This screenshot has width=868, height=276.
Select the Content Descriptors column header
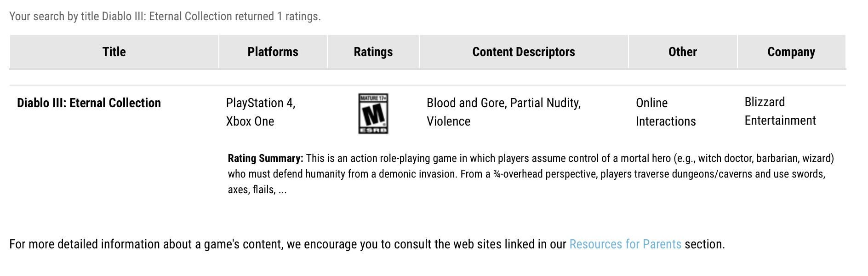click(523, 52)
